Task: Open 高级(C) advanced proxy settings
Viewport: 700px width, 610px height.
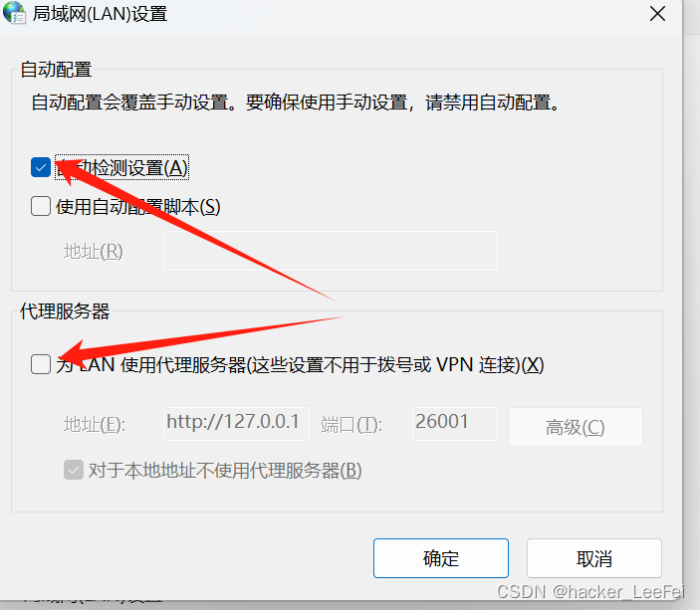Action: 576,427
